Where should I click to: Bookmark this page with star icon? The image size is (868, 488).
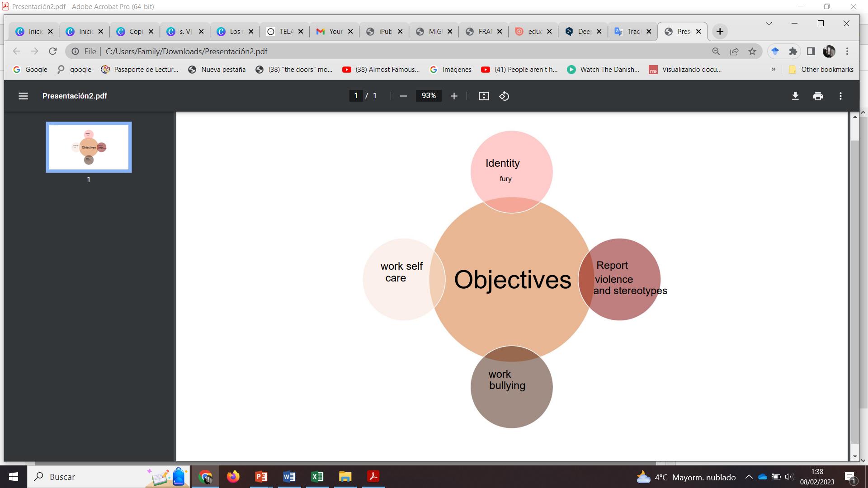coord(752,52)
